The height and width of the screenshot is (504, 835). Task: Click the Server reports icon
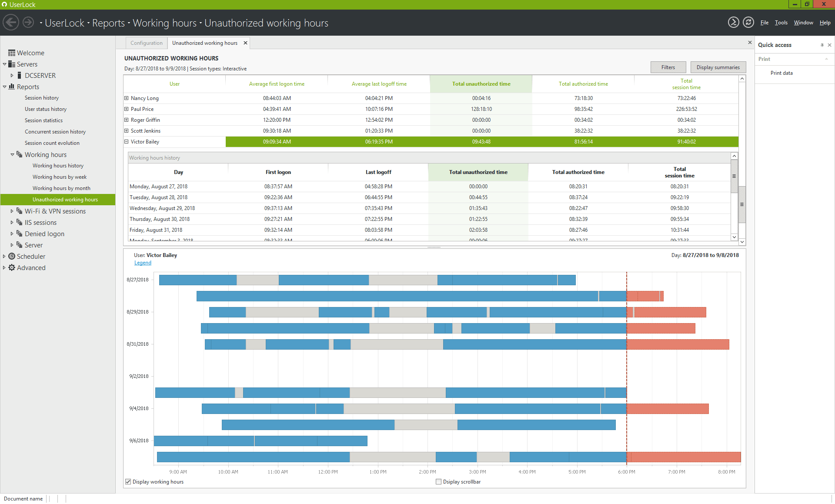(x=20, y=245)
